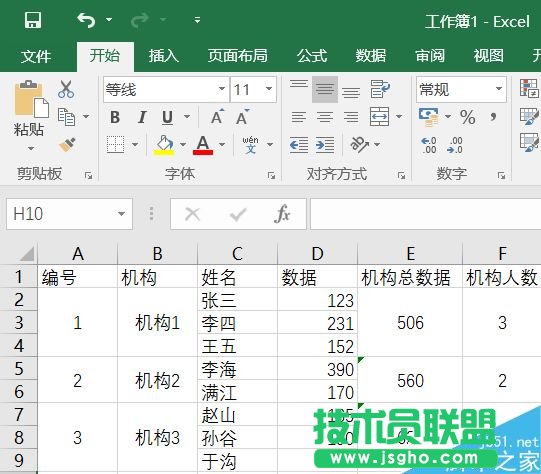This screenshot has height=474, width=541.
Task: Toggle Middle Align
Action: pos(325,89)
